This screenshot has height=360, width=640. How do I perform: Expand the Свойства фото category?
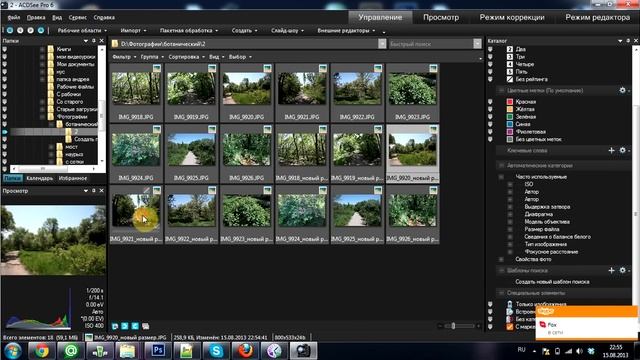(x=501, y=259)
